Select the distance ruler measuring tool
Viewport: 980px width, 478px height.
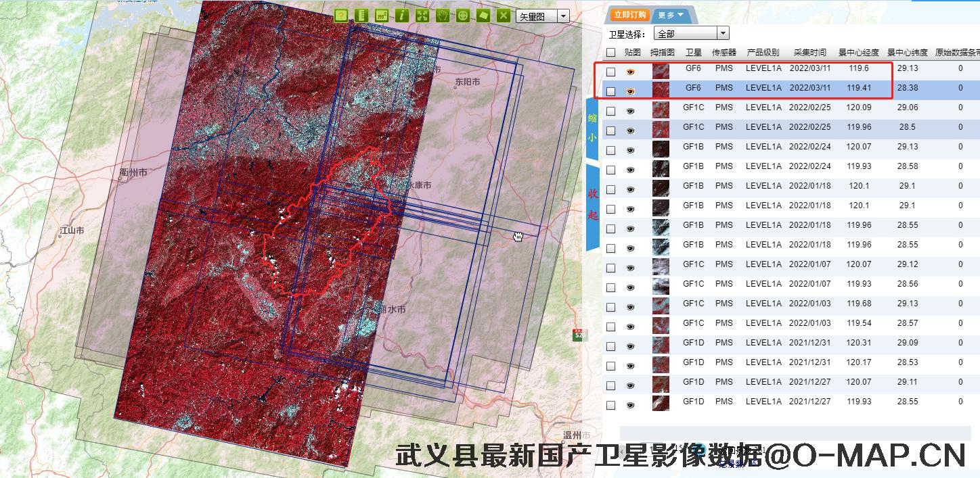click(x=362, y=16)
